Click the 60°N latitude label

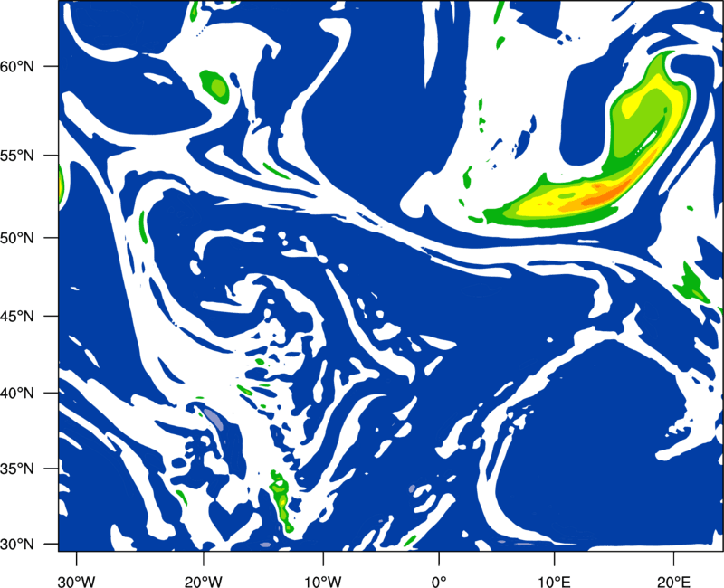[x=17, y=66]
